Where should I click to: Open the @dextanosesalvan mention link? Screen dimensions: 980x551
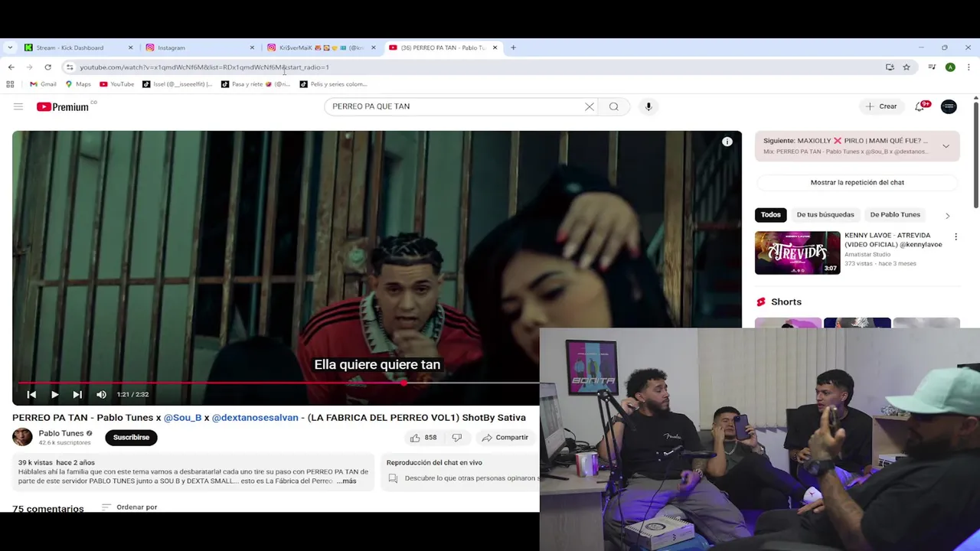click(255, 417)
